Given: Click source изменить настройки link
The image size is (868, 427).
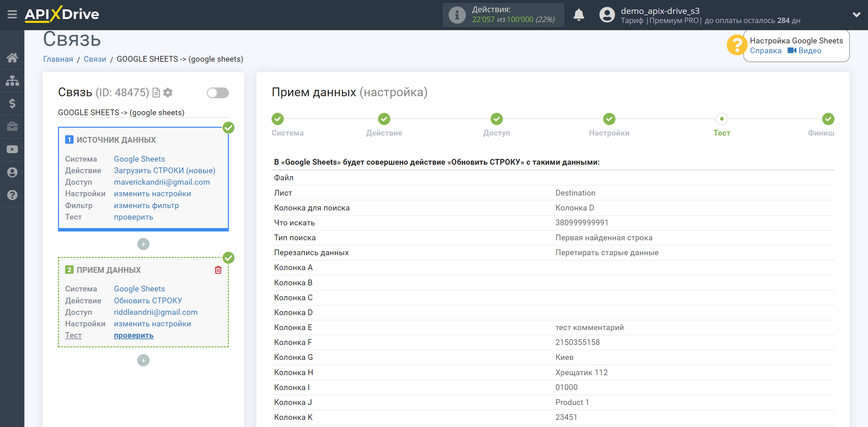Looking at the screenshot, I should (x=152, y=194).
